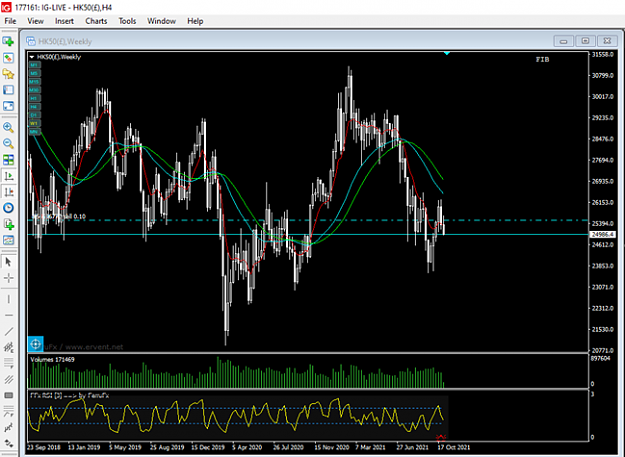Zoom in on the chart

pyautogui.click(x=8, y=127)
